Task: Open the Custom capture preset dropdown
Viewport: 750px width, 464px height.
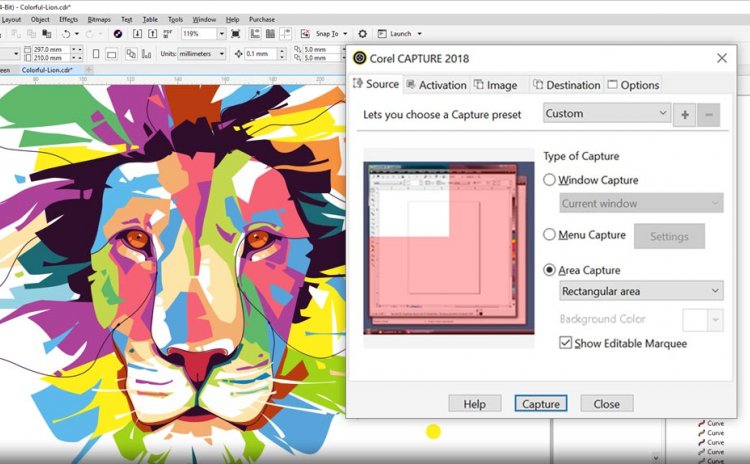Action: [x=607, y=113]
